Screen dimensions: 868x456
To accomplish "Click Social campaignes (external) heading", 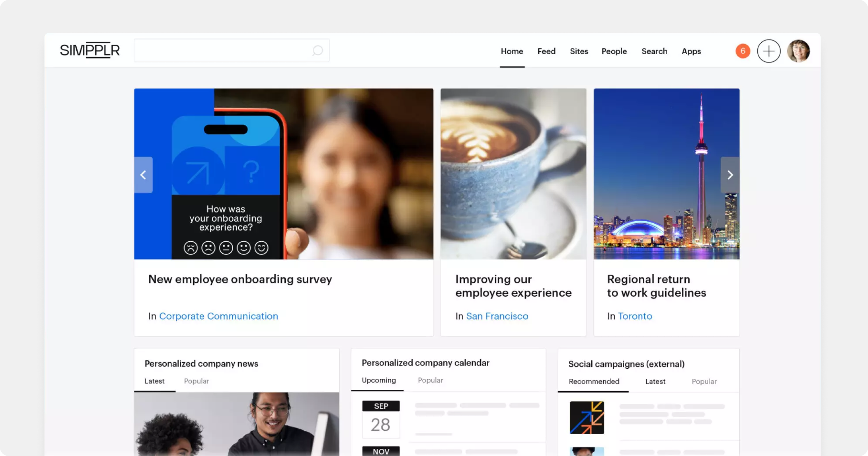I will (626, 364).
